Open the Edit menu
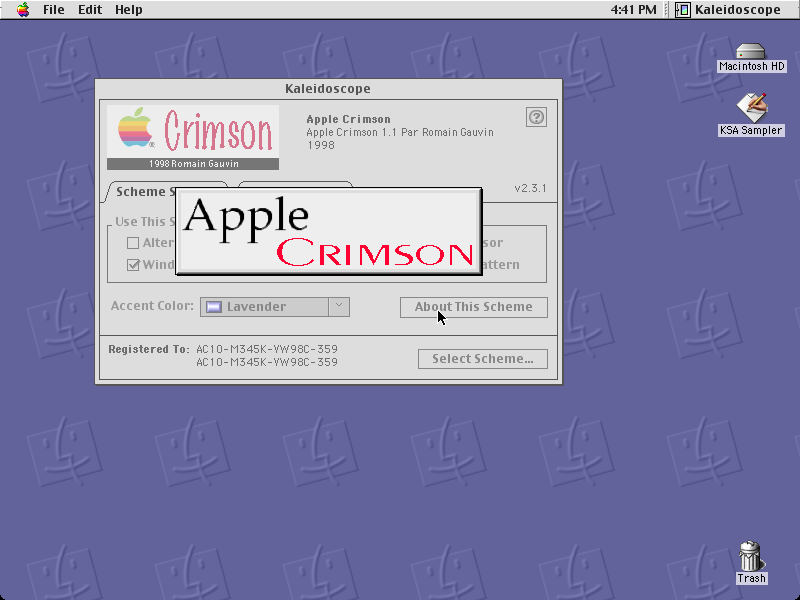The image size is (800, 600). [x=90, y=10]
